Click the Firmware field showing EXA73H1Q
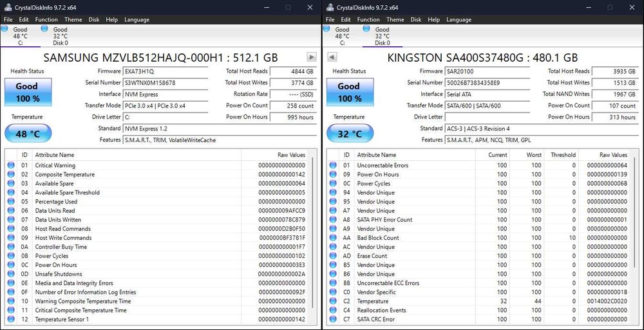644x330 pixels. pyautogui.click(x=166, y=71)
